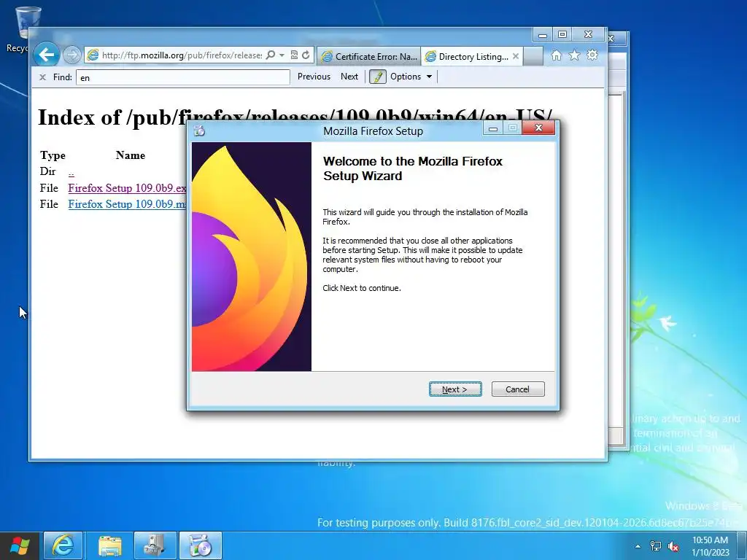Viewport: 747px width, 560px height.
Task: Open Internet Explorer from the taskbar
Action: [x=63, y=545]
